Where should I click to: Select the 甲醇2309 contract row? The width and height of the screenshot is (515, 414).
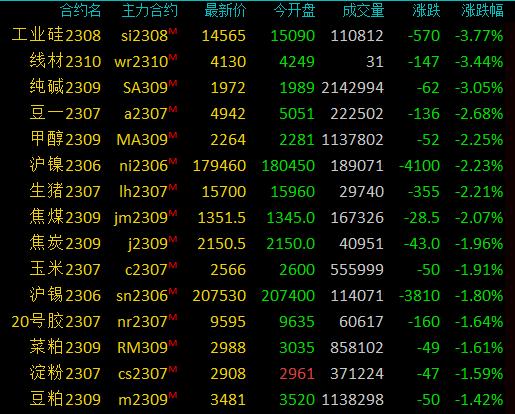click(x=257, y=139)
